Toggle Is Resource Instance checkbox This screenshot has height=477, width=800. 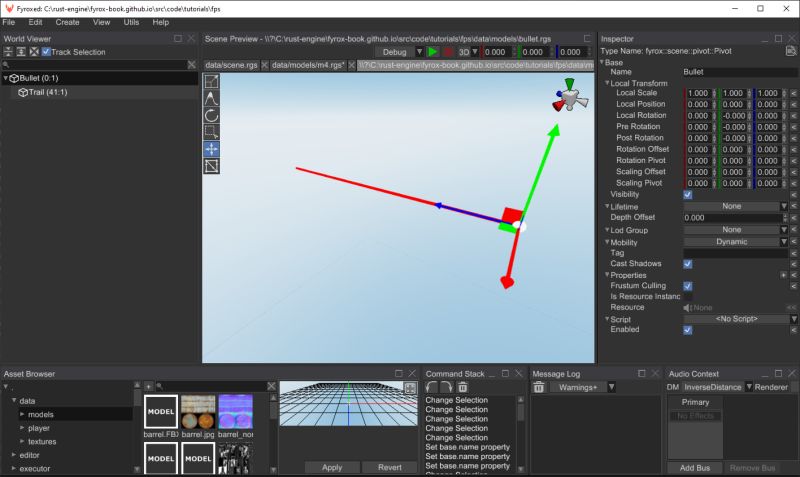tap(688, 296)
